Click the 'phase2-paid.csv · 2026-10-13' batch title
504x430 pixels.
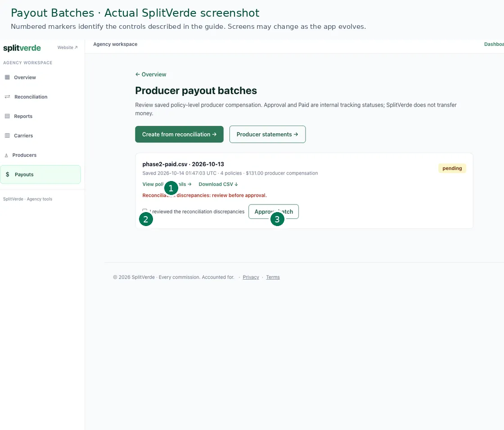(183, 164)
